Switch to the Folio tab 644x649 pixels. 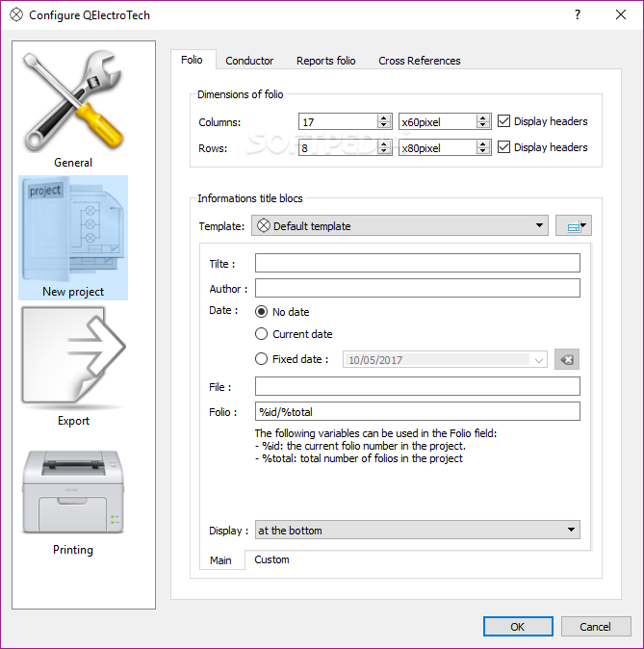point(192,60)
